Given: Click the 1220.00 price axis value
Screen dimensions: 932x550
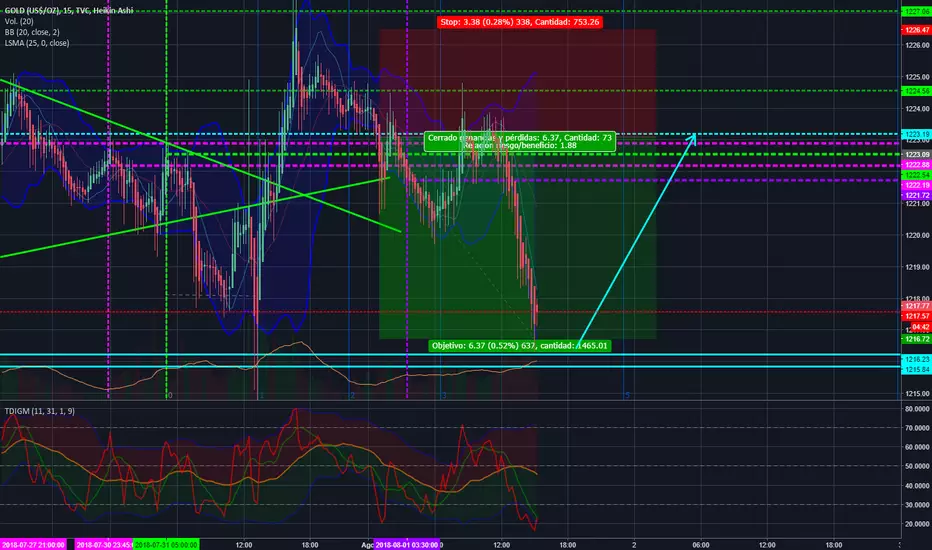Looking at the screenshot, I should point(917,235).
